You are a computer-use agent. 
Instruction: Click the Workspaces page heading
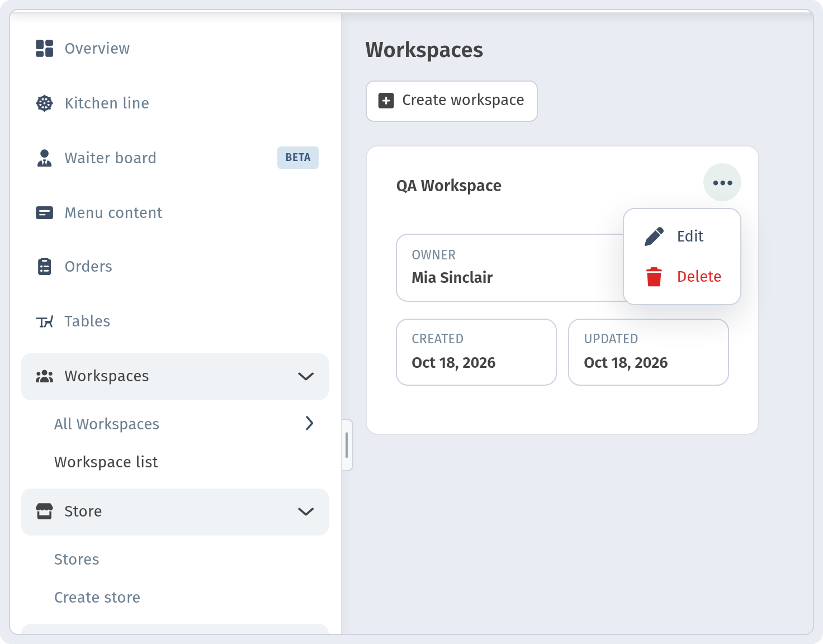(424, 50)
